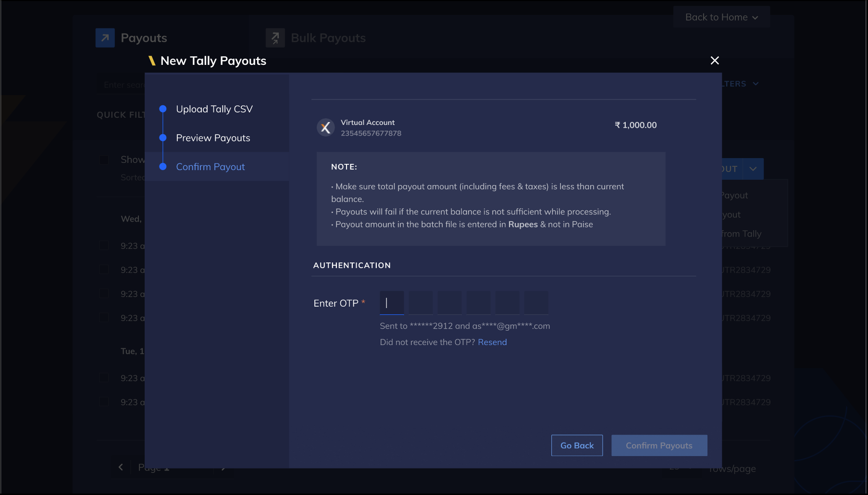The width and height of the screenshot is (868, 495).
Task: Click the Bulk Payouts arrow icon
Action: point(275,38)
